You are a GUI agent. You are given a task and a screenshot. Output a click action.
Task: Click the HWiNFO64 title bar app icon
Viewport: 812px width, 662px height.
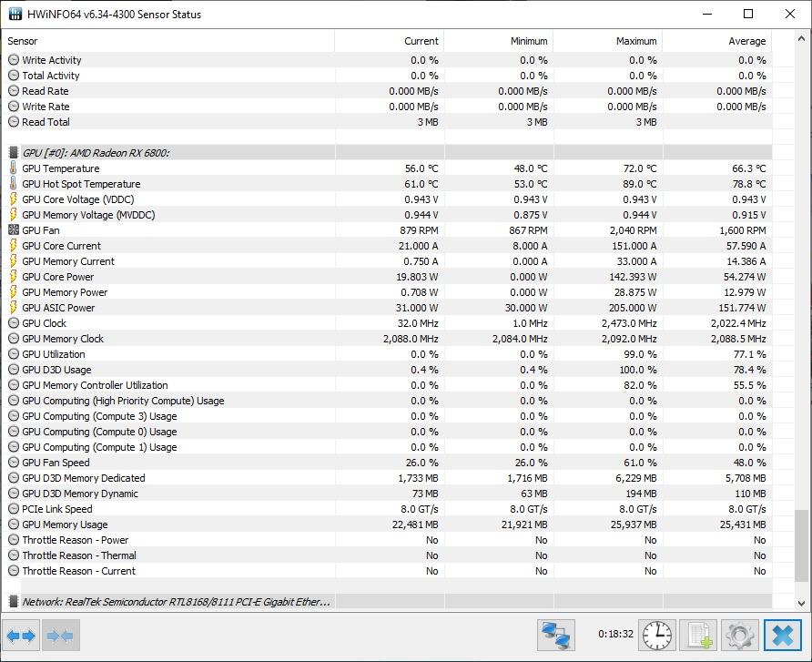pos(15,14)
